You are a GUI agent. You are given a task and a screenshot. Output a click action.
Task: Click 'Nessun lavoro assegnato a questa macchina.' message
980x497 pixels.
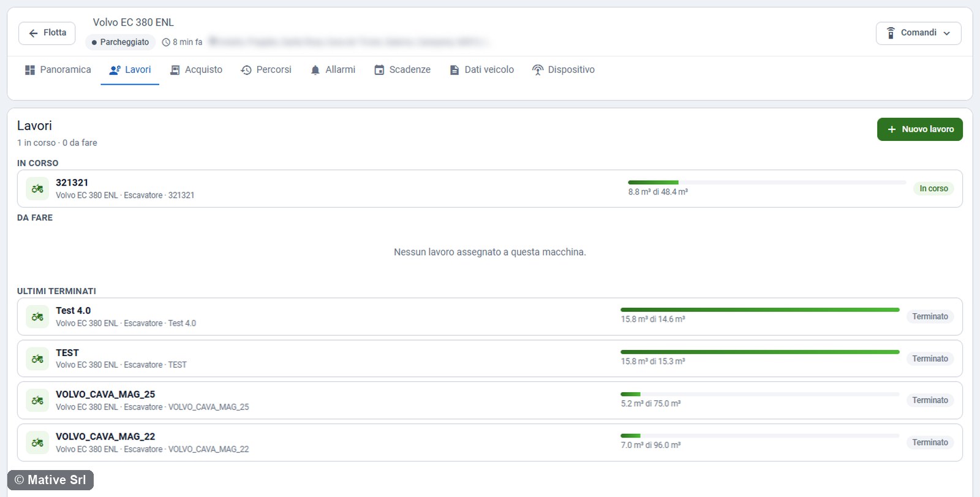(x=490, y=252)
